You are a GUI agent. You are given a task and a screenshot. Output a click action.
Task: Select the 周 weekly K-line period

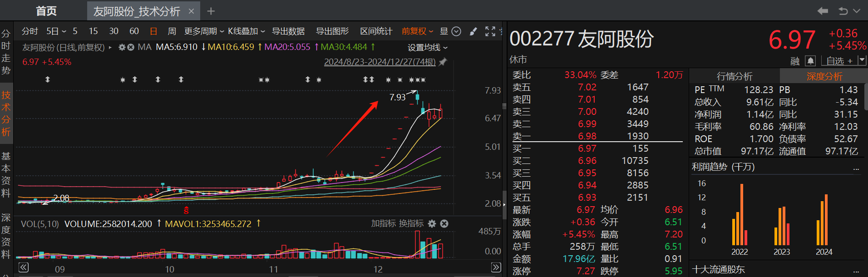click(x=172, y=31)
